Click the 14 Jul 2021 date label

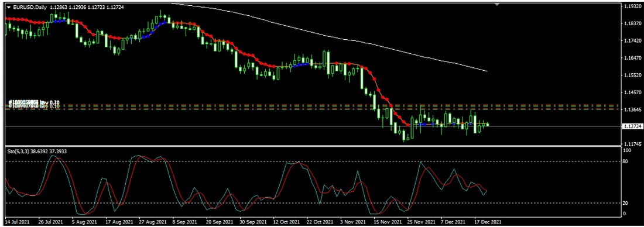pyautogui.click(x=16, y=222)
